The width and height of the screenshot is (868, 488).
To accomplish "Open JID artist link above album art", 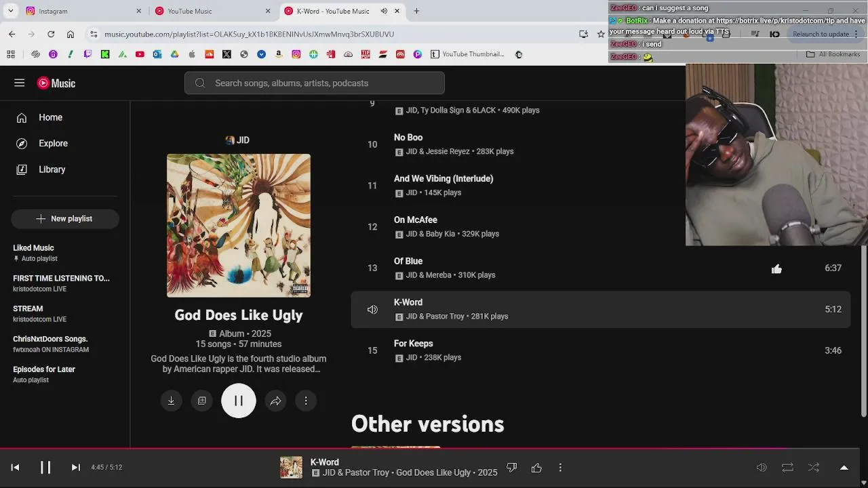I will click(238, 140).
